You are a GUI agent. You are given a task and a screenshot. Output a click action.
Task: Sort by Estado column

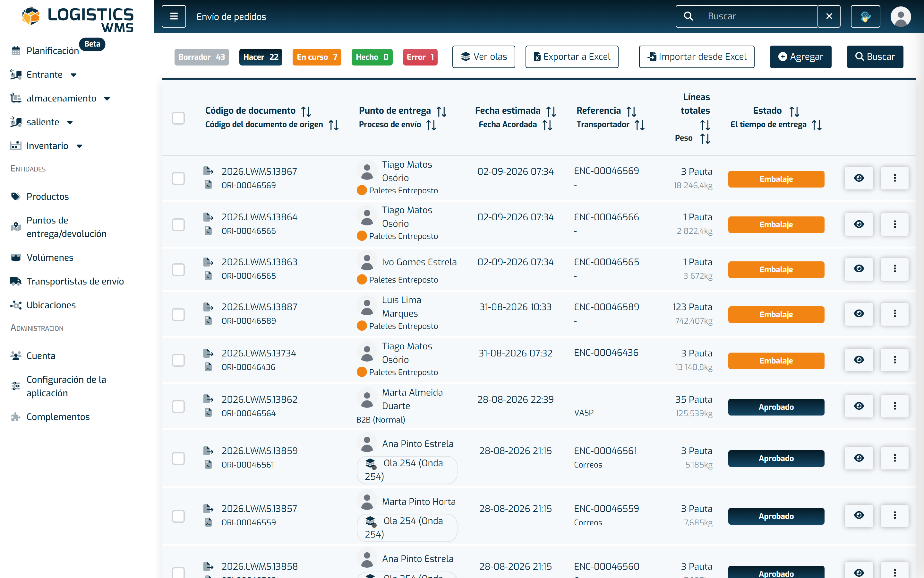pyautogui.click(x=794, y=111)
